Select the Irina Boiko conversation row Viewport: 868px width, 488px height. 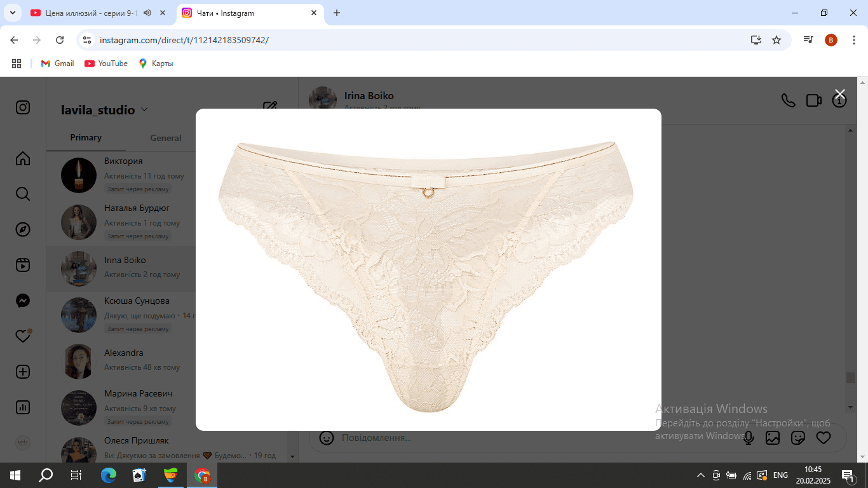tap(121, 269)
